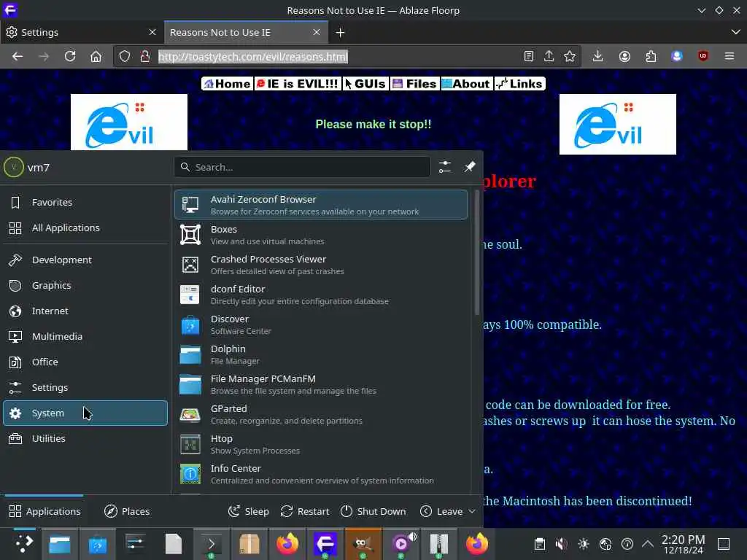Viewport: 747px width, 560px height.
Task: Open uBlock Origin extension icon
Action: 703,57
